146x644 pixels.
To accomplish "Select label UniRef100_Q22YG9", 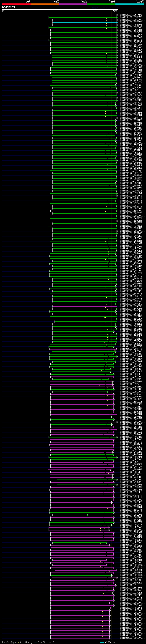I will (x=131, y=357).
